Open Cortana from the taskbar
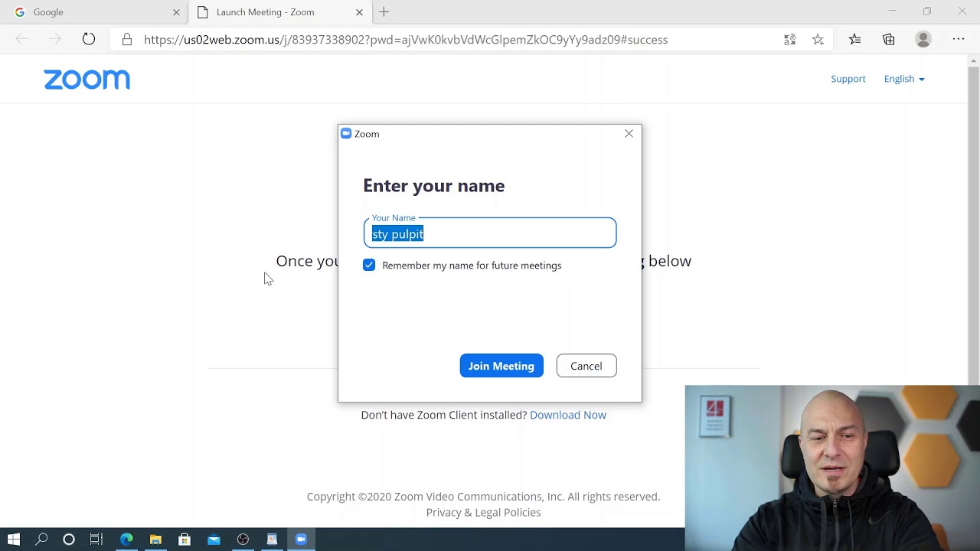This screenshot has height=551, width=980. (x=69, y=540)
